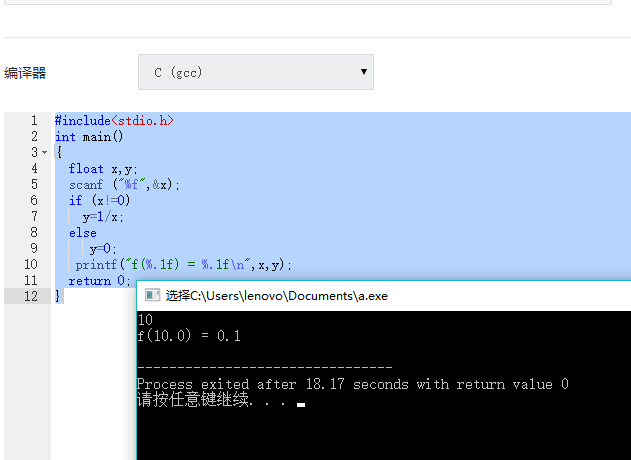Click the y=1/x; code line
Screen dimensions: 631x460
pos(103,217)
